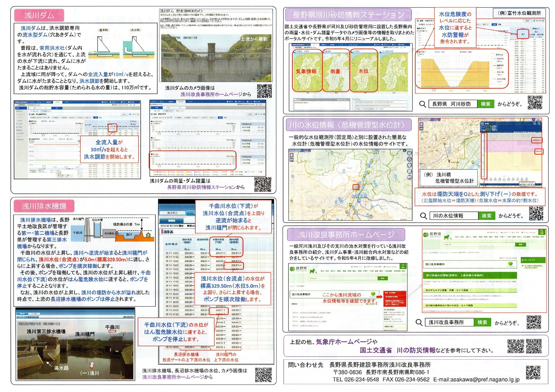Click the 長野県 logo in left homepage screenshot
Screen dimensions: 555x392
298,268
